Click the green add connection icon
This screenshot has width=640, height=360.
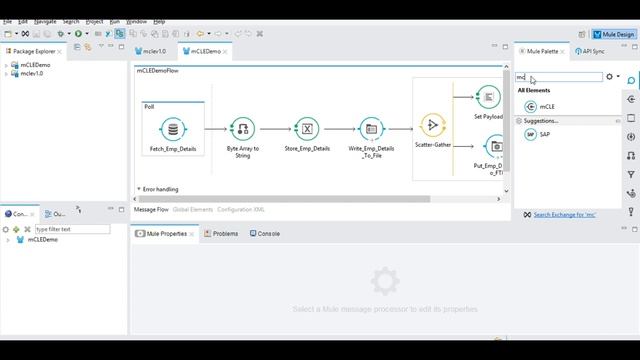click(x=16, y=229)
